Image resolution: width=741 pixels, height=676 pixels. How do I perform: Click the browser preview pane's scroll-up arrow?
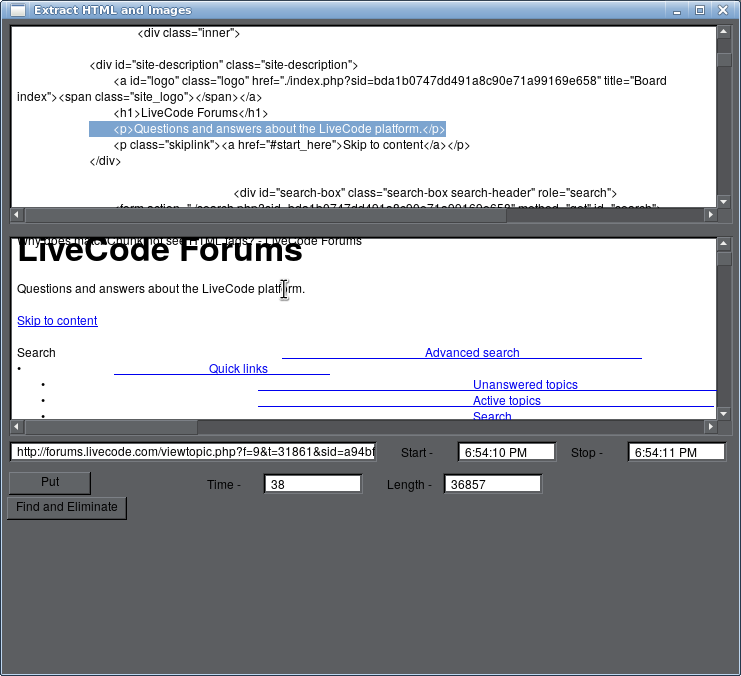[x=724, y=244]
